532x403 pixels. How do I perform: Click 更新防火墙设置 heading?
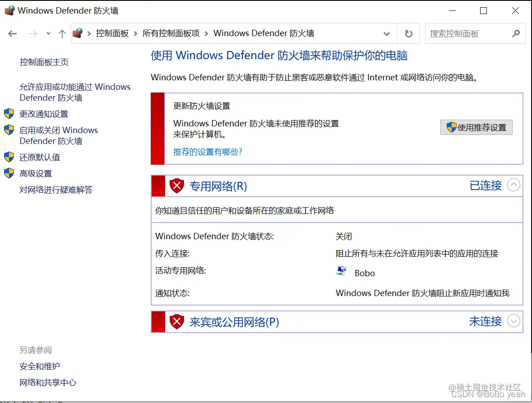[x=202, y=106]
